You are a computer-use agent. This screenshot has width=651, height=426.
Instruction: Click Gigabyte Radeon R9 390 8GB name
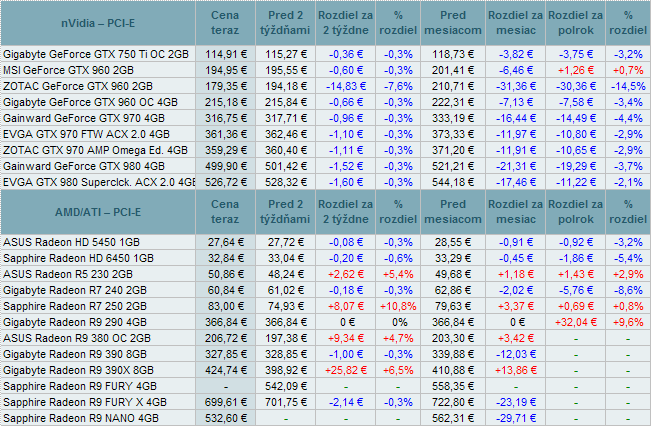(75, 355)
